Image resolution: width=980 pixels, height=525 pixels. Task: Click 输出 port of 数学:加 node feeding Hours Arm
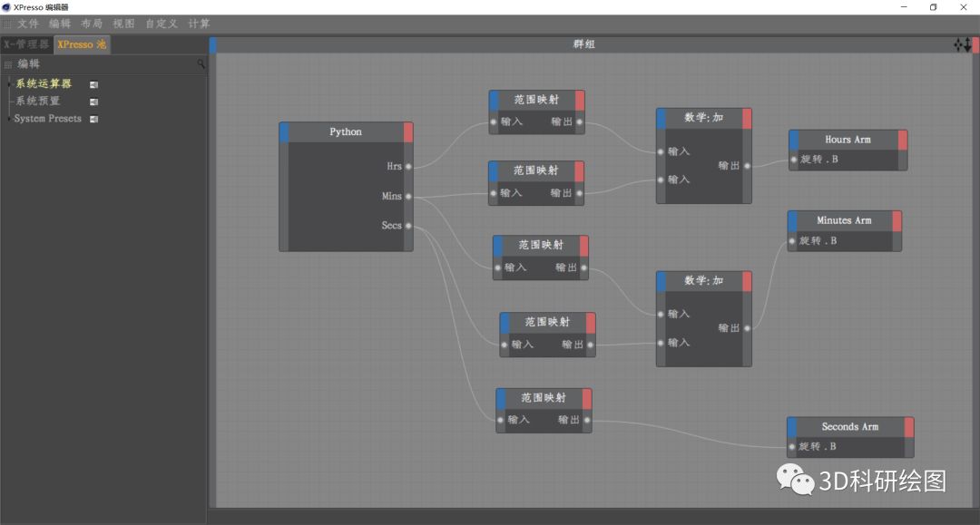pos(747,166)
